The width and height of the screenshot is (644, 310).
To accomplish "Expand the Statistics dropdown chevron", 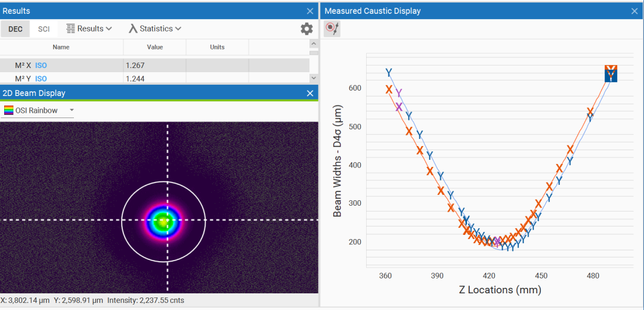I will pos(178,29).
